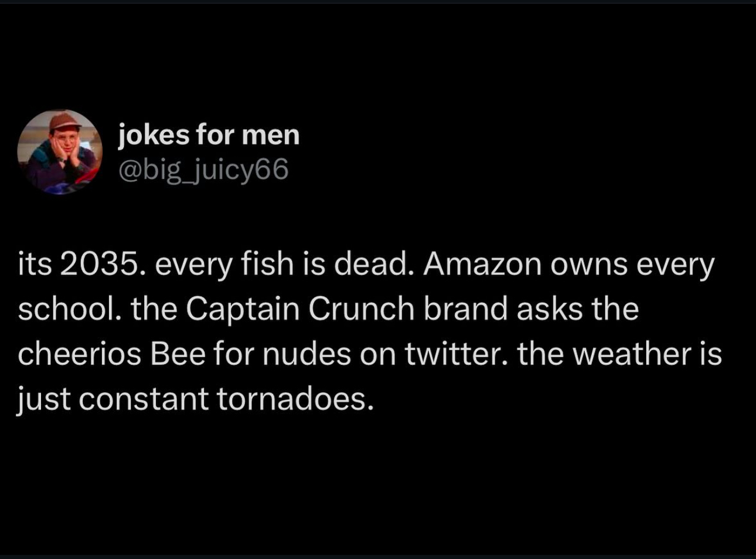
Task: Click the word "asks" in the tweet
Action: pos(550,309)
